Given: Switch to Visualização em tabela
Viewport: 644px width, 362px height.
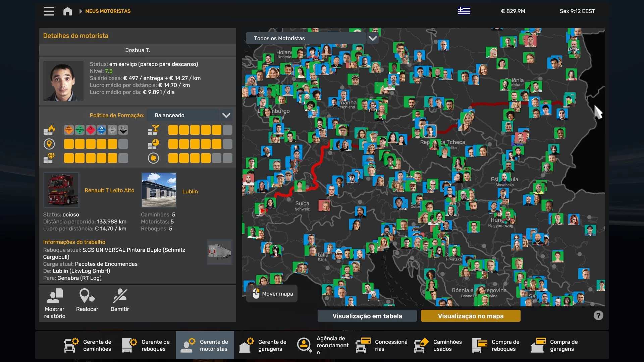Looking at the screenshot, I should 367,316.
